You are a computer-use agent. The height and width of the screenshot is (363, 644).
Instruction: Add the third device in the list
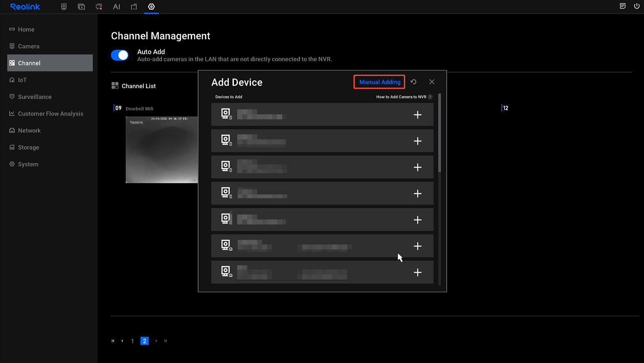(418, 167)
